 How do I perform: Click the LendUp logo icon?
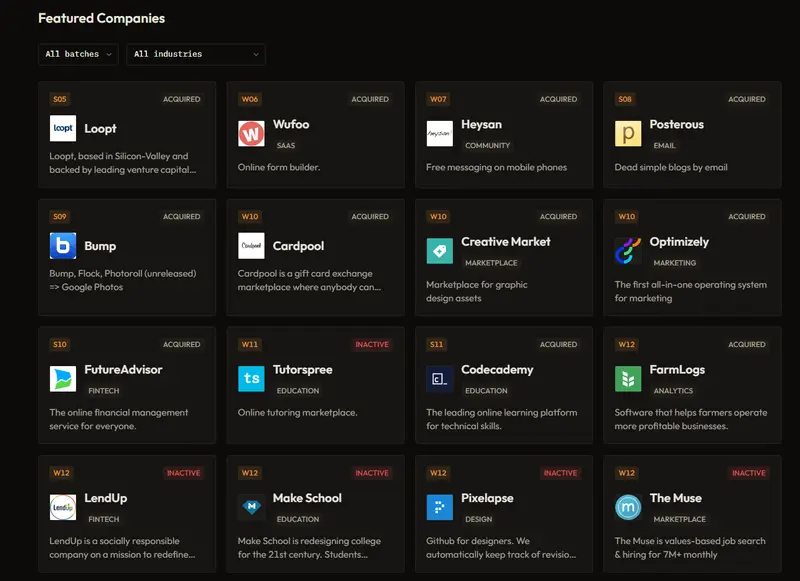pyautogui.click(x=63, y=508)
